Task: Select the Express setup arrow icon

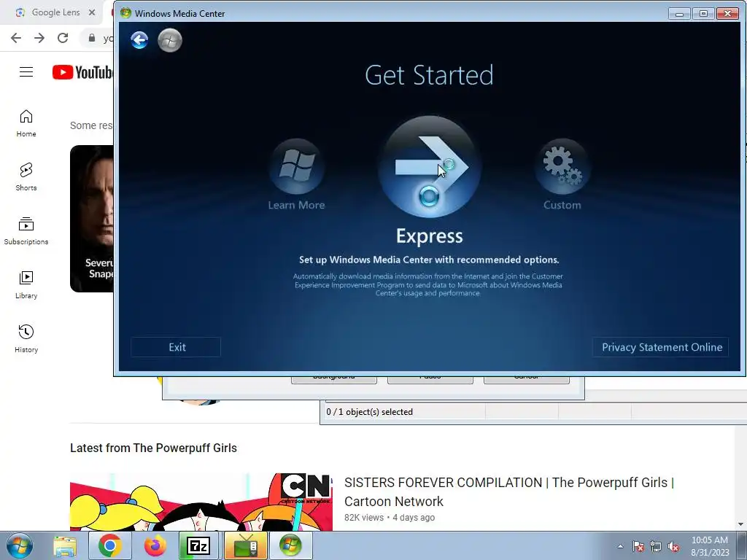Action: point(430,167)
